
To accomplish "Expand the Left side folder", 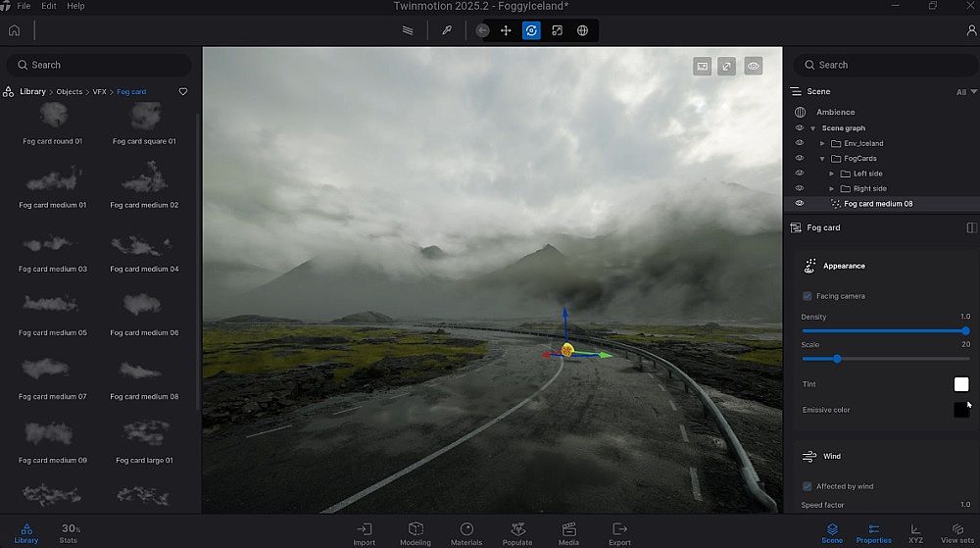I will [832, 174].
